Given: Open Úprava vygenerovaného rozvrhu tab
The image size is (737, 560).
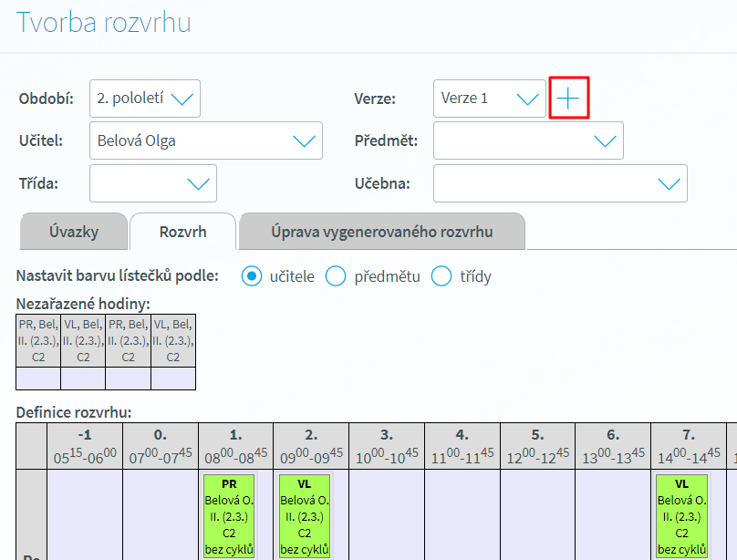Looking at the screenshot, I should [381, 232].
